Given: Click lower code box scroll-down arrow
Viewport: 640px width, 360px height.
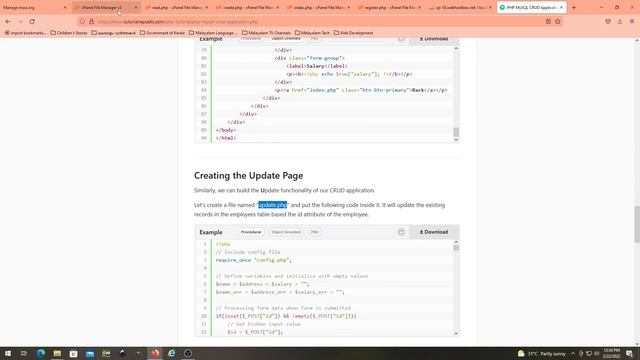Looking at the screenshot, I should click(456, 333).
